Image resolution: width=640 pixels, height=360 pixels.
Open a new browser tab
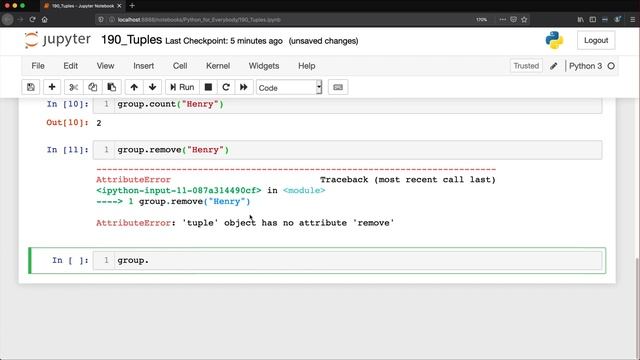click(x=132, y=6)
